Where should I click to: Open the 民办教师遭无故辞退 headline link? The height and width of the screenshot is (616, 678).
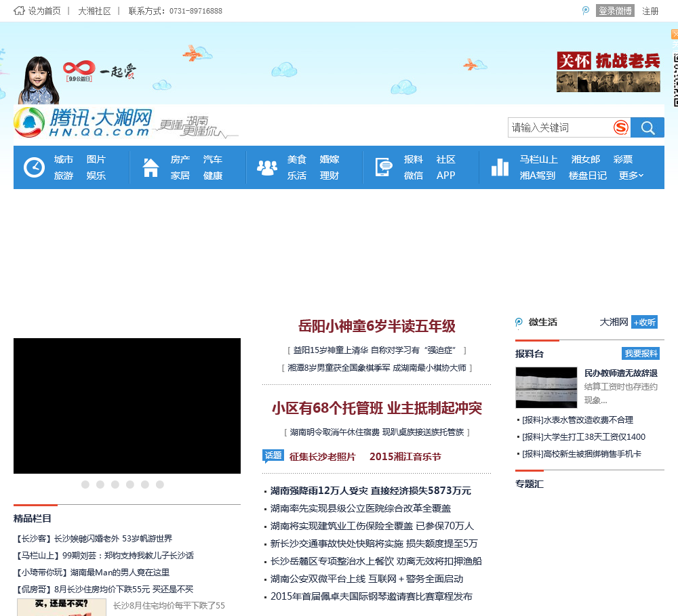point(621,373)
